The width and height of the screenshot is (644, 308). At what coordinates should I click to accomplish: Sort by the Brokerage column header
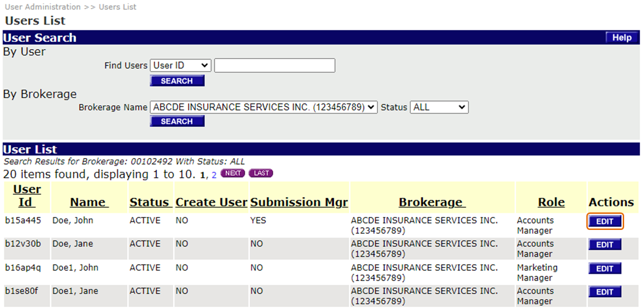[432, 202]
